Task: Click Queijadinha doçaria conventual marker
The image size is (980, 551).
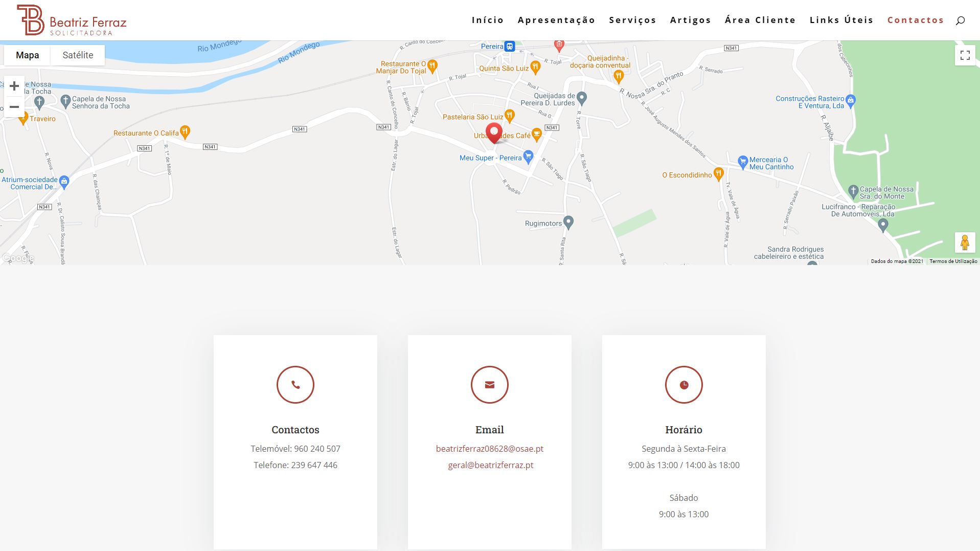Action: coord(619,77)
